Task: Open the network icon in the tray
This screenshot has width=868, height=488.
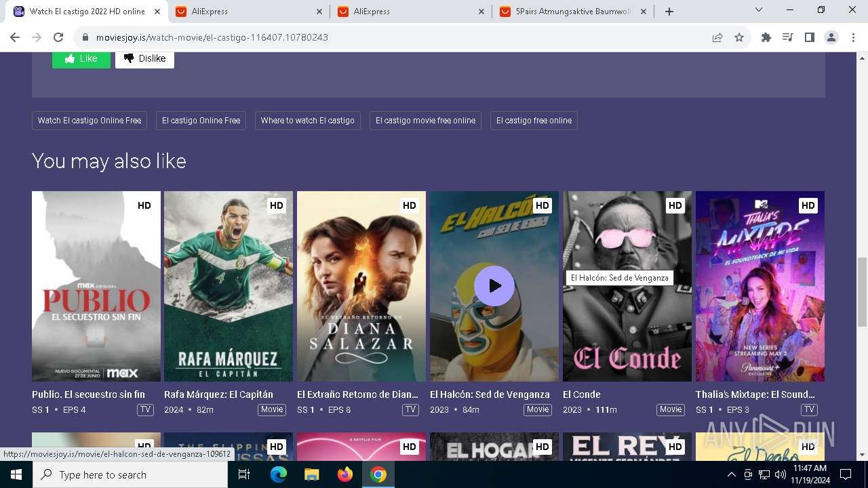Action: click(x=764, y=474)
